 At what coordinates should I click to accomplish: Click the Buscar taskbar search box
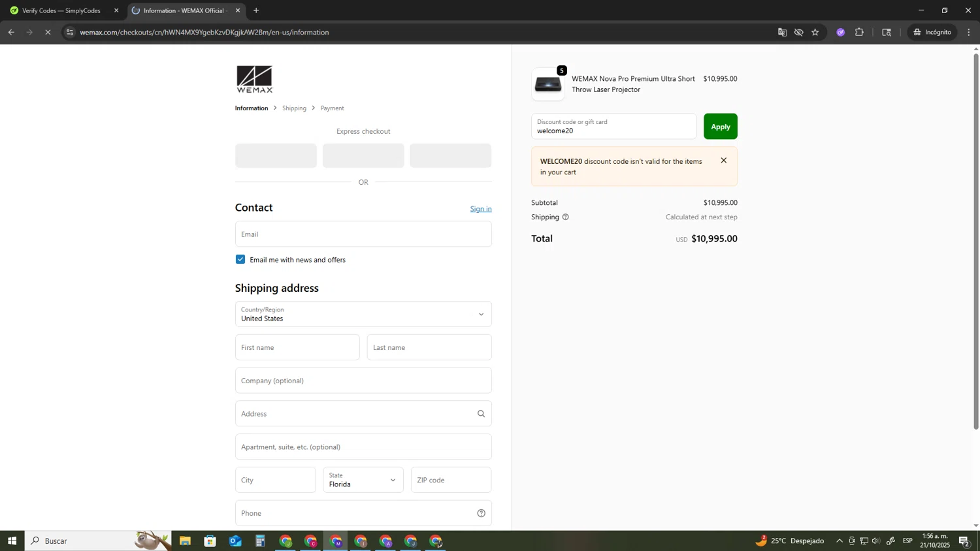[98, 541]
